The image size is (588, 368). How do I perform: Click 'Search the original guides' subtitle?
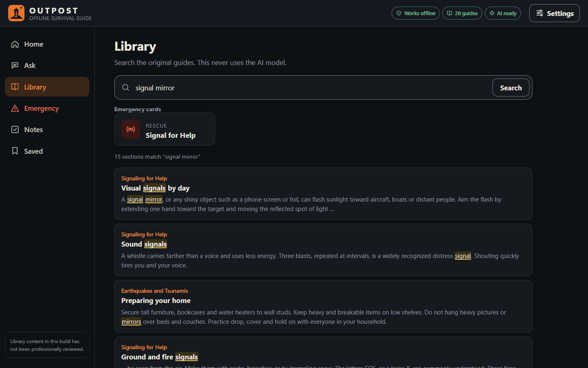pyautogui.click(x=200, y=63)
